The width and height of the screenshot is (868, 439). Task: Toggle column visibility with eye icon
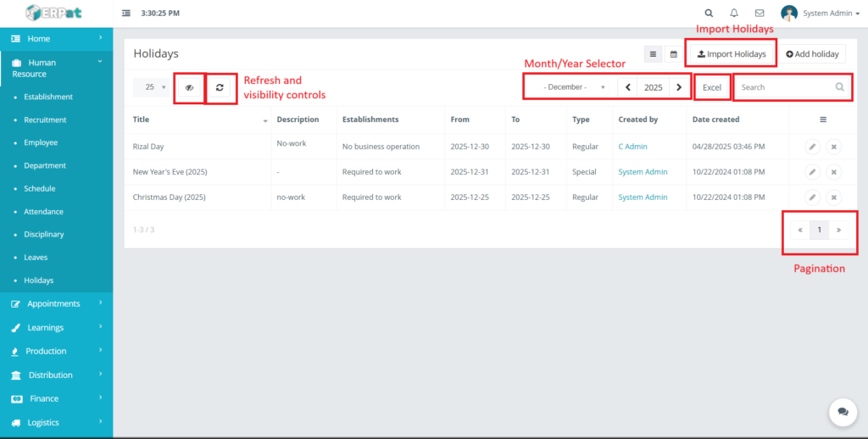point(190,87)
